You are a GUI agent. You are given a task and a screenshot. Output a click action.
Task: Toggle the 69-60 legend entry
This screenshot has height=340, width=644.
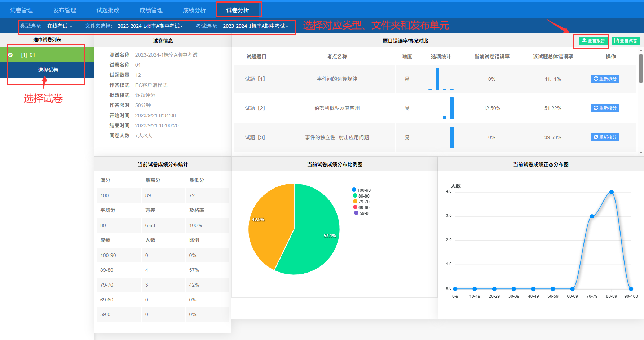click(x=361, y=207)
